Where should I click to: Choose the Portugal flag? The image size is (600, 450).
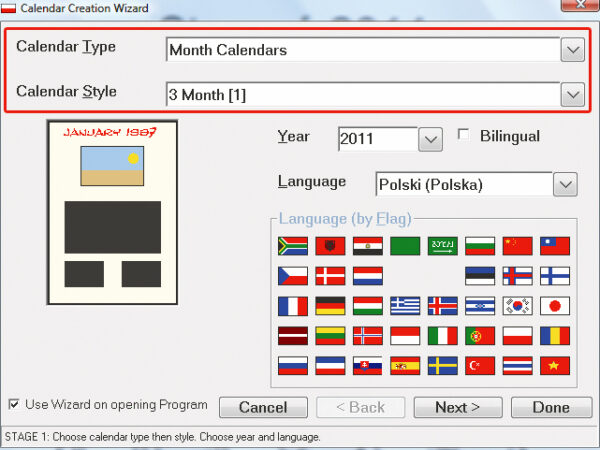click(x=480, y=336)
